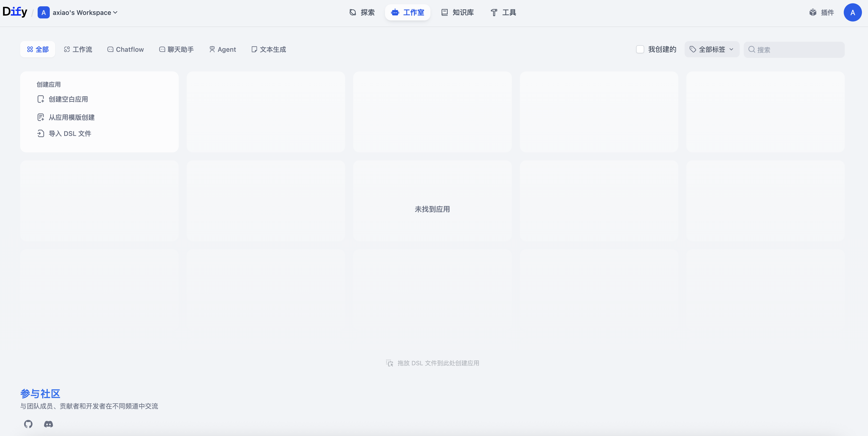Open the 知识库 navigation item

457,12
